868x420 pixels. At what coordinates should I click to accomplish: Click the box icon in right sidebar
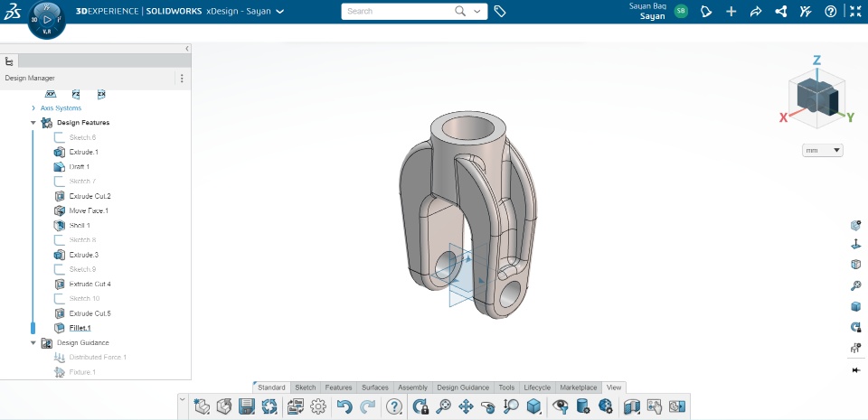click(856, 264)
